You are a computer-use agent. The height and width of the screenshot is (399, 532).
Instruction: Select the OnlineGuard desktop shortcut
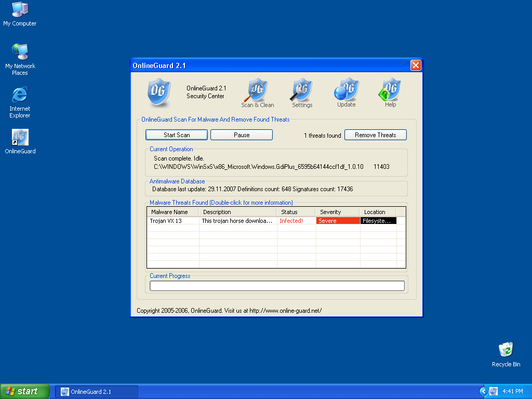point(20,138)
